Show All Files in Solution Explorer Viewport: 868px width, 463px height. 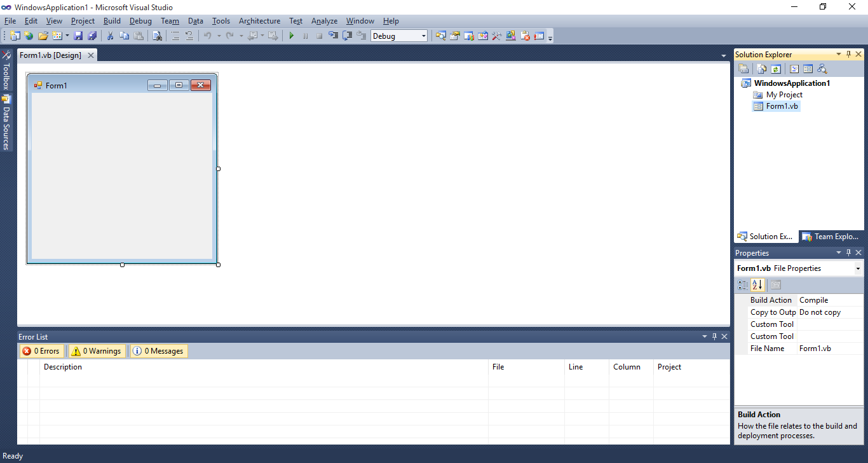click(x=761, y=68)
